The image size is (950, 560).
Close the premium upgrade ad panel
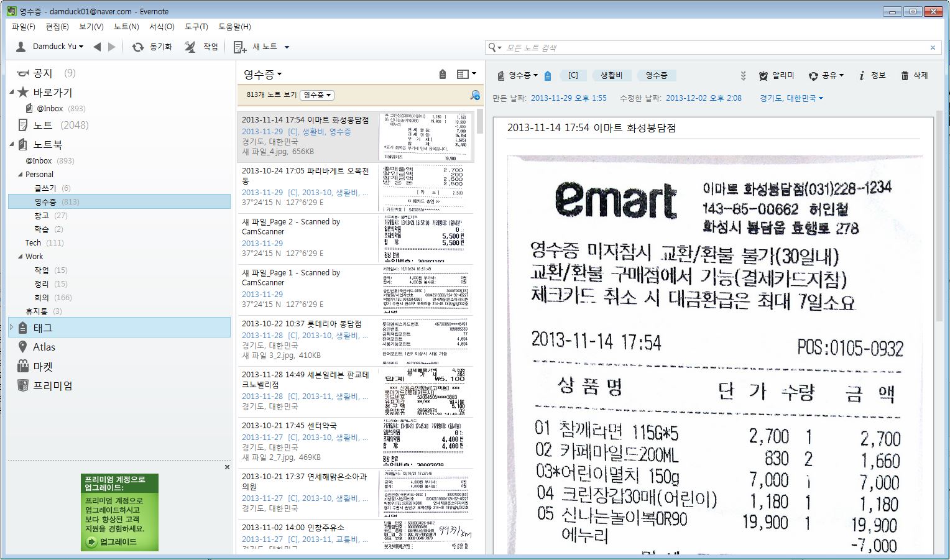[227, 467]
